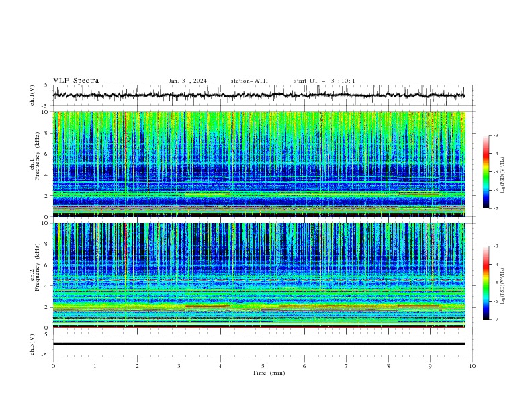Click the ch.3 flat black trace
Image resolution: width=532 pixels, height=411 pixels.
[259, 344]
